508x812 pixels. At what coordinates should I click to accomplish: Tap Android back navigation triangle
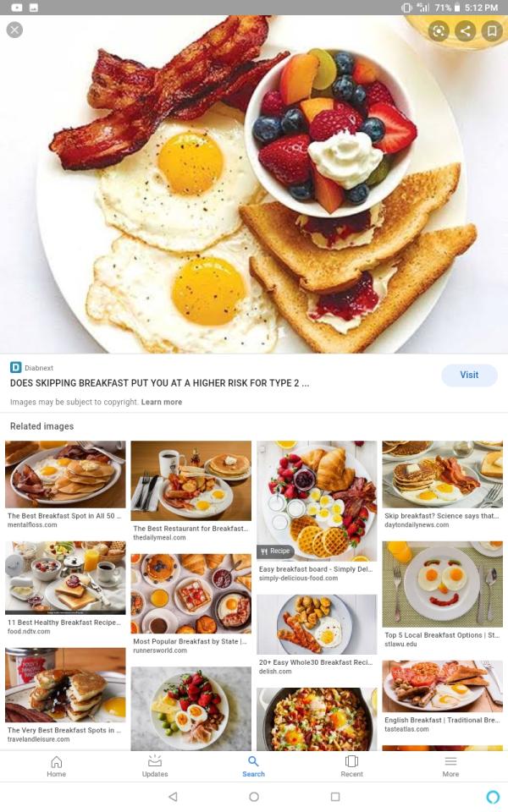[173, 797]
